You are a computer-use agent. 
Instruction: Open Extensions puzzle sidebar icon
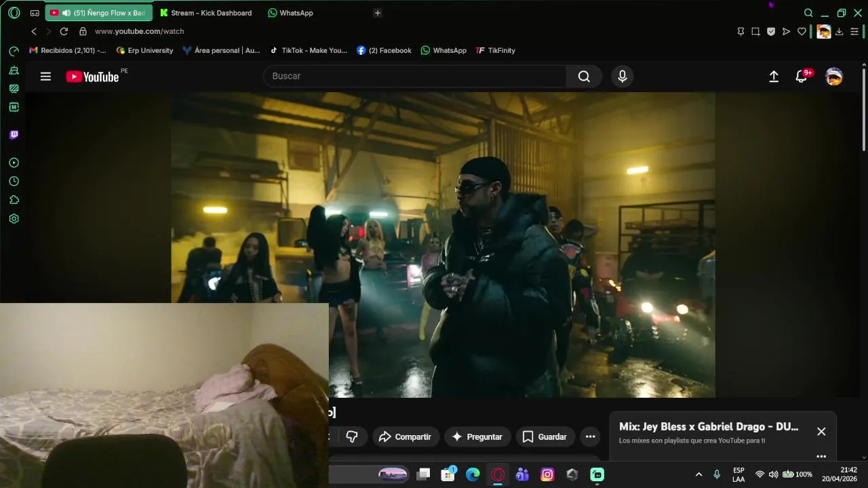click(14, 200)
